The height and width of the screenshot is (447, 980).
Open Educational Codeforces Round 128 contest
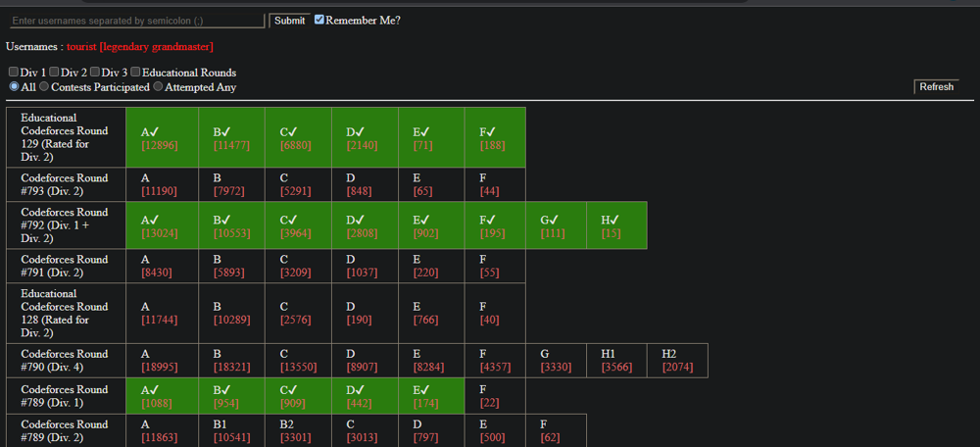[x=65, y=314]
